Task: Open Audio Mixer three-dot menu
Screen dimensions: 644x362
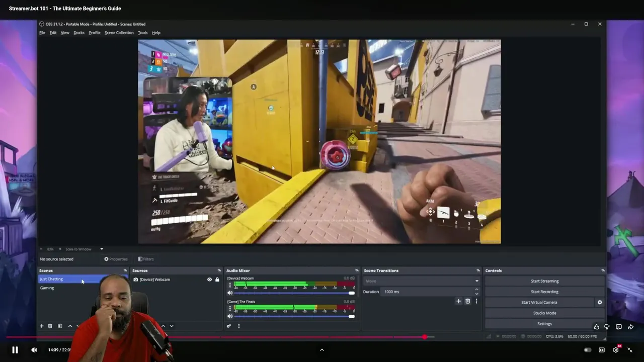Action: 238,326
